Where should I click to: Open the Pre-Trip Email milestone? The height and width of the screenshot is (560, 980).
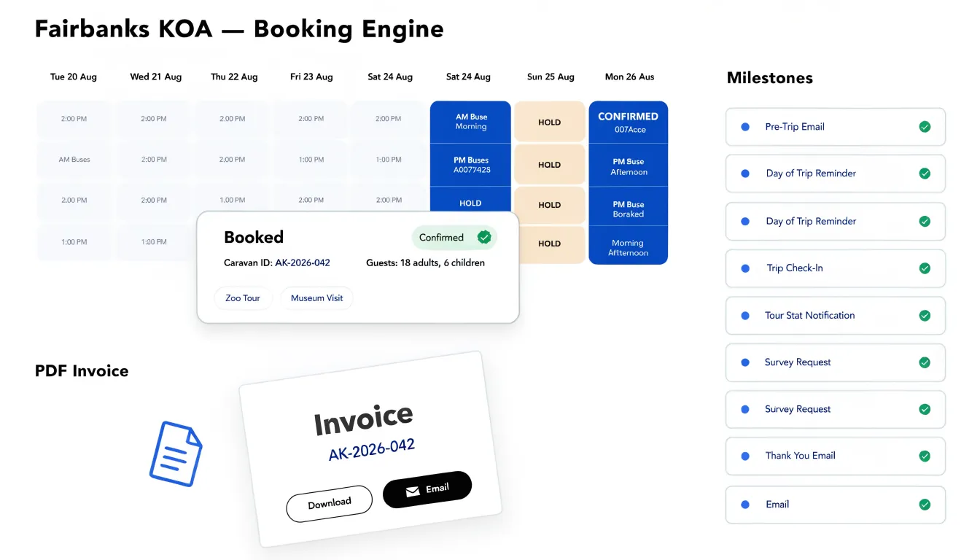click(836, 127)
